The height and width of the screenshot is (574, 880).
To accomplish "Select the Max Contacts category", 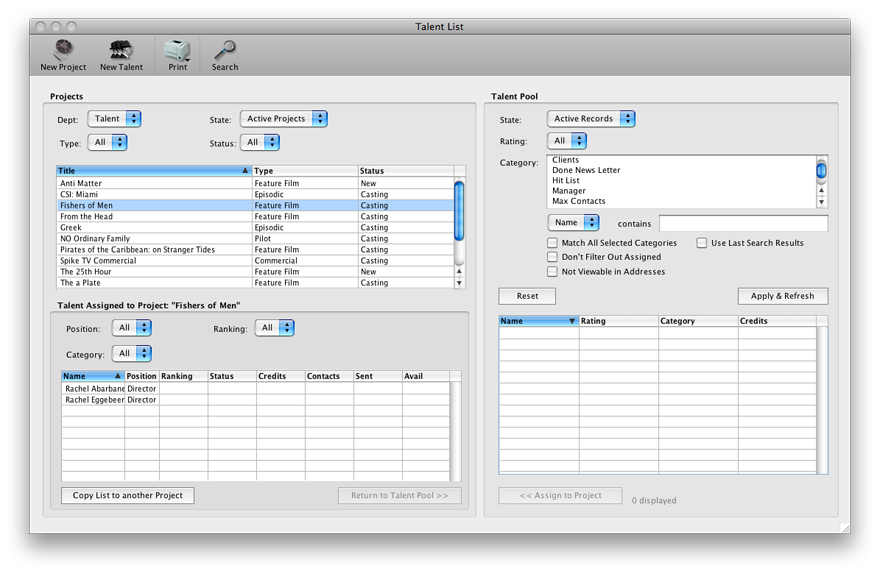I will (x=681, y=201).
